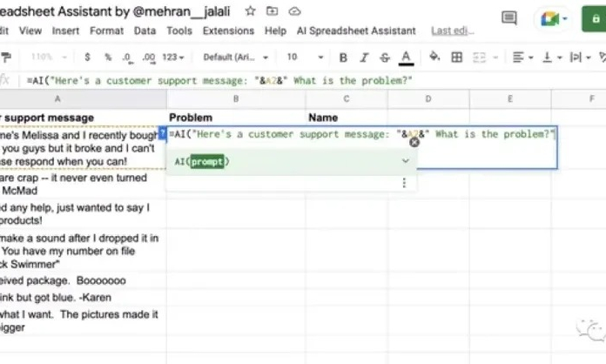Image resolution: width=606 pixels, height=364 pixels.
Task: Open the vertical align dropdown
Action: click(552, 57)
